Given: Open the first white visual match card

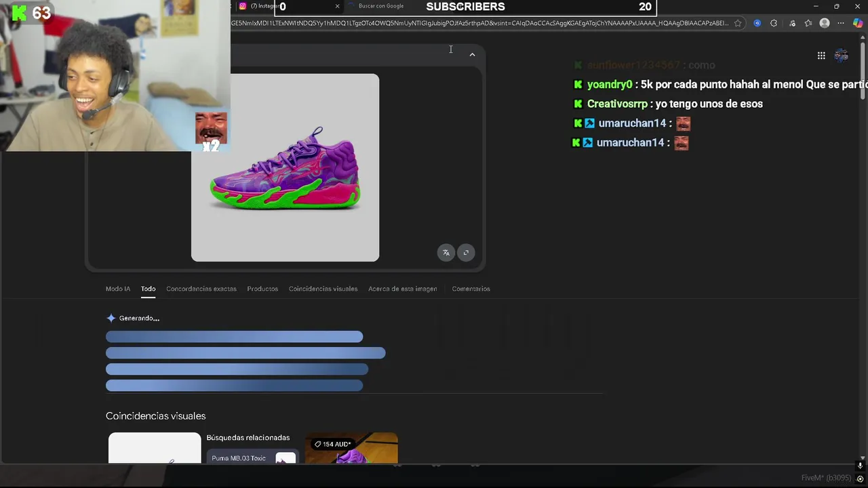Looking at the screenshot, I should tap(155, 448).
